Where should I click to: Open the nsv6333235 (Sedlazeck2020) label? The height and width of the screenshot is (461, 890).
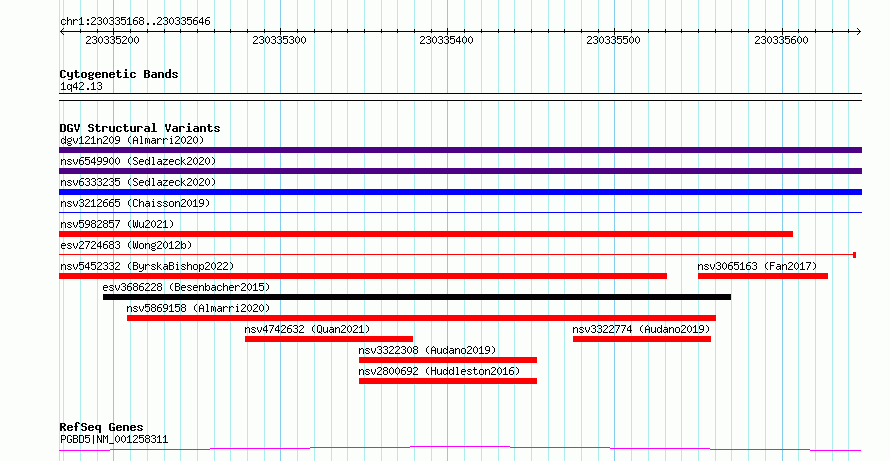138,182
